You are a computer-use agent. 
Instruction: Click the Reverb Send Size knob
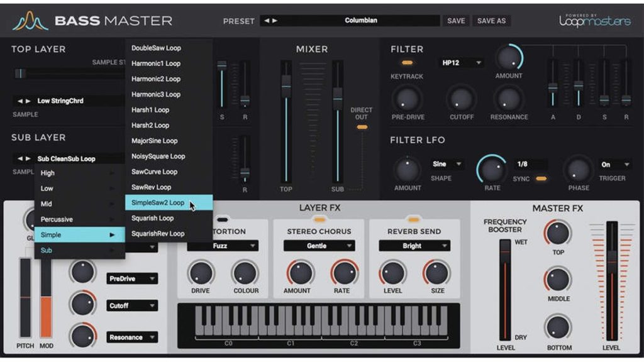click(437, 273)
